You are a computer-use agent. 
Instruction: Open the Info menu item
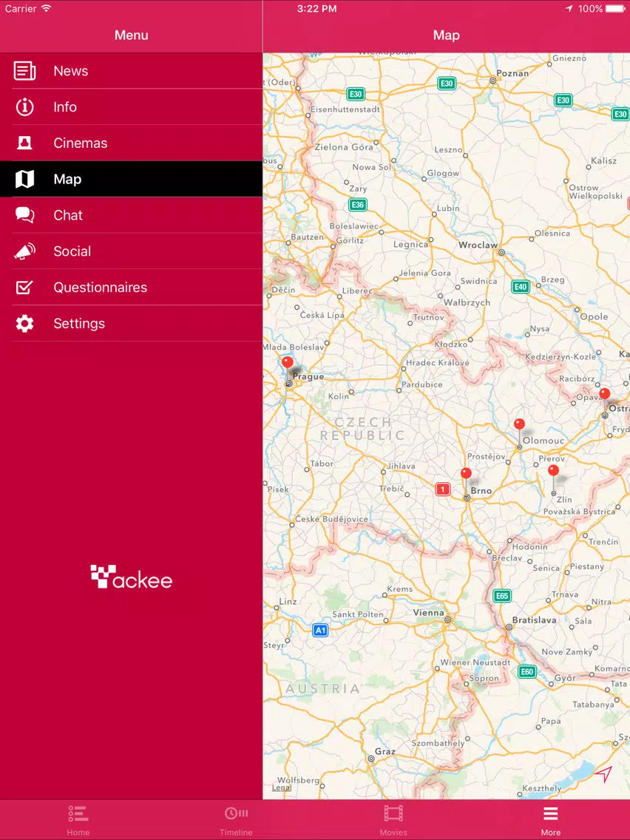click(132, 107)
